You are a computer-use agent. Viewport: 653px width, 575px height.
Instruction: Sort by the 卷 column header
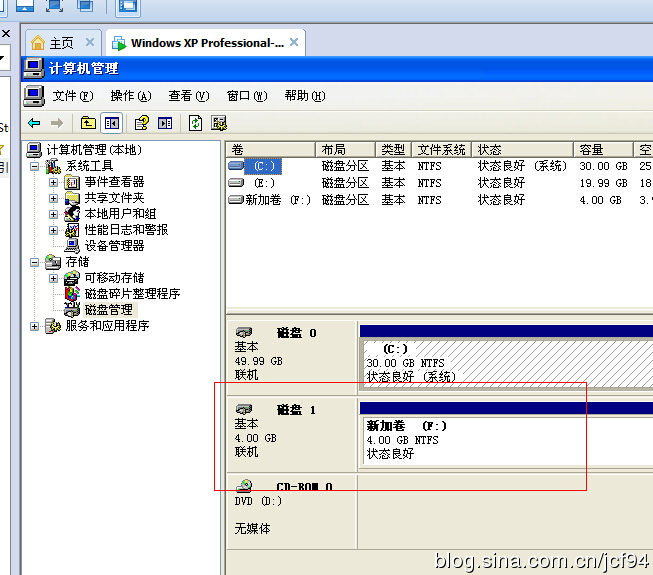pos(271,150)
